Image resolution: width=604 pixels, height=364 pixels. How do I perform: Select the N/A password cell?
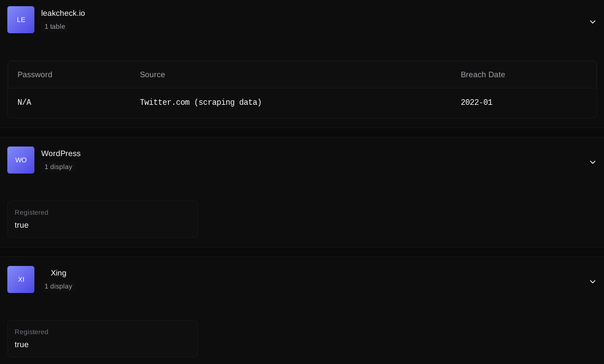[x=24, y=103]
